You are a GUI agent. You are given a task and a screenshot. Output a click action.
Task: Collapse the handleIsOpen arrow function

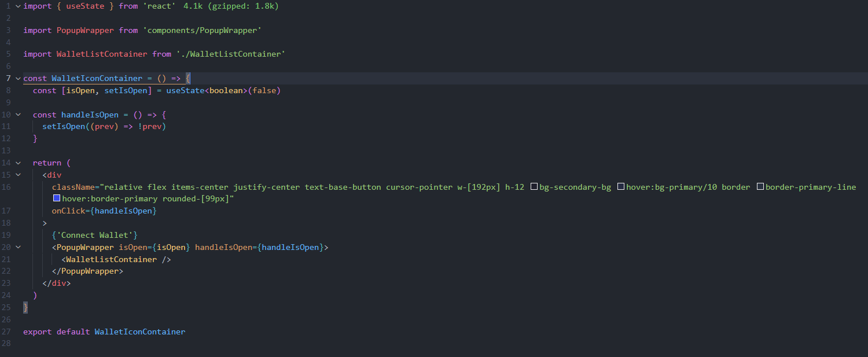(x=17, y=114)
